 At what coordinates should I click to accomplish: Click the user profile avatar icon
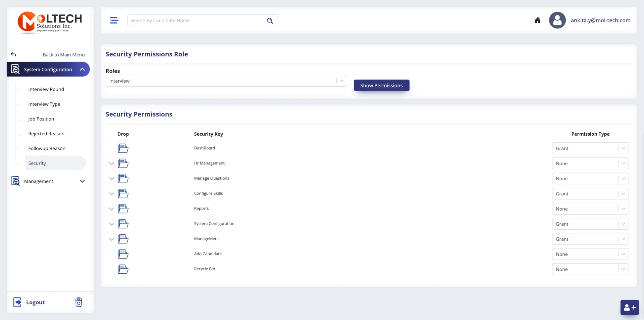pos(557,20)
